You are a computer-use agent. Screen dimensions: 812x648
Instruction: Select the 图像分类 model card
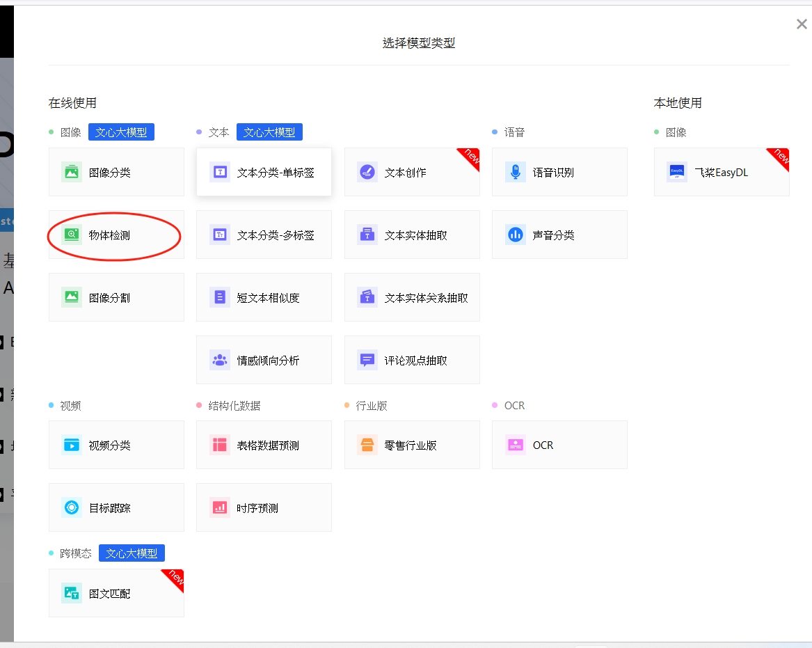tap(116, 172)
